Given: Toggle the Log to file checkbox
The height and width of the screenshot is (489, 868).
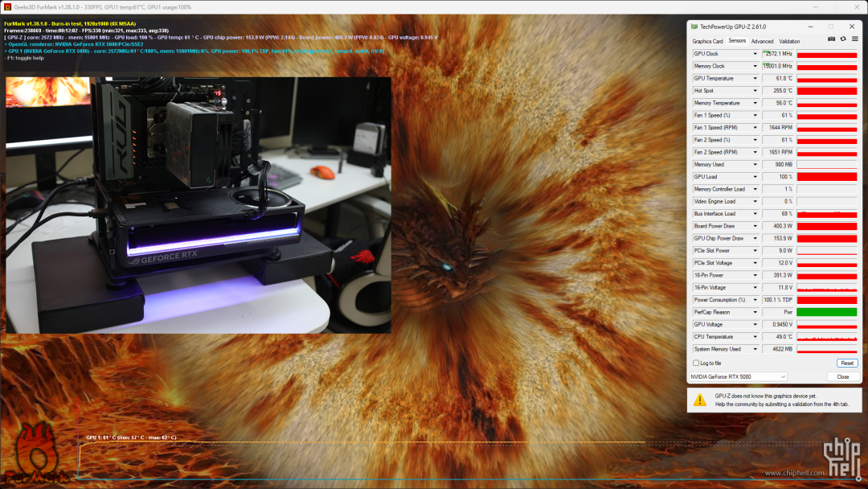Looking at the screenshot, I should coord(696,364).
